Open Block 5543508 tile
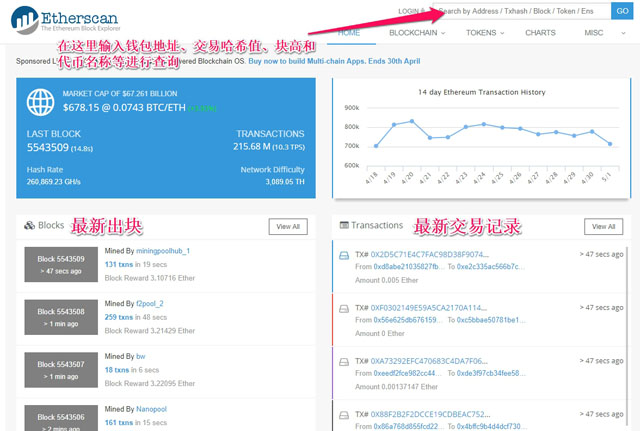 pos(61,317)
